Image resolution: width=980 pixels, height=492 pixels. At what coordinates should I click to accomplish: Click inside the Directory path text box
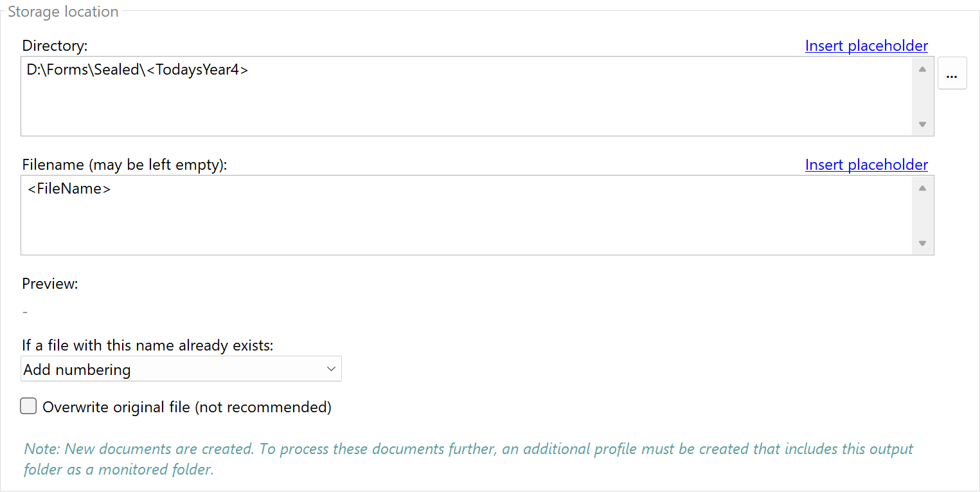(x=450, y=96)
